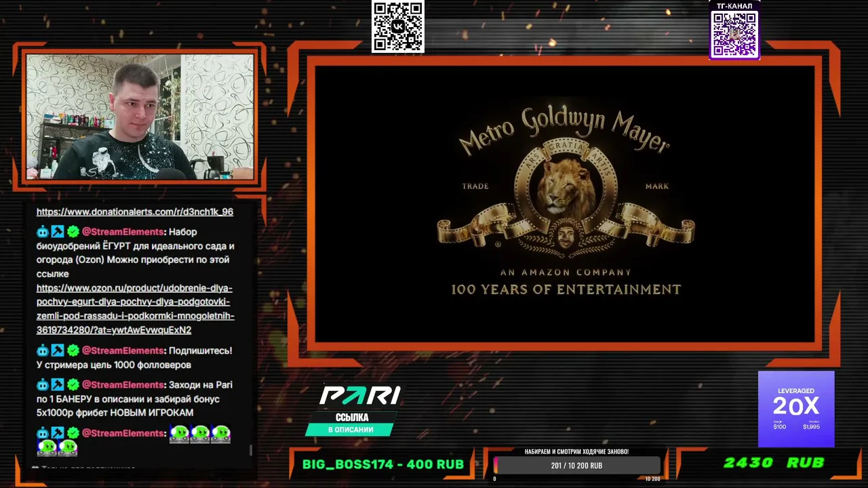The width and height of the screenshot is (868, 488).
Task: Open the donationalerts.com link in chat
Action: tap(135, 211)
